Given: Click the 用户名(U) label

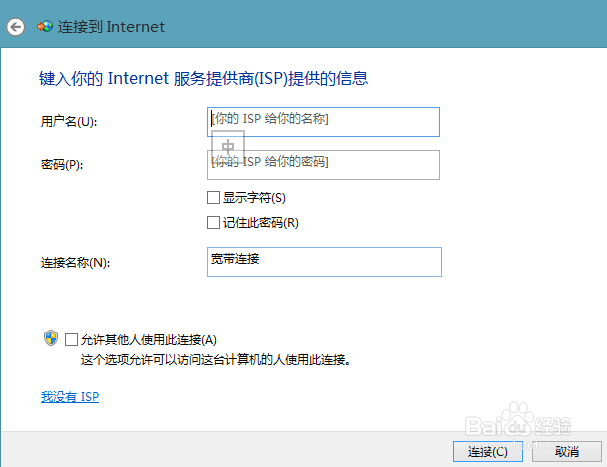Looking at the screenshot, I should [x=68, y=122].
